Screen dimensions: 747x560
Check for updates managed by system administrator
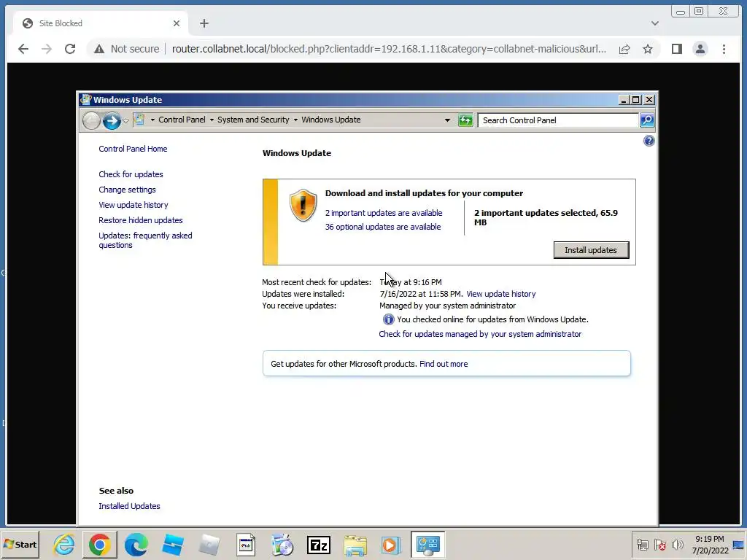pyautogui.click(x=480, y=334)
